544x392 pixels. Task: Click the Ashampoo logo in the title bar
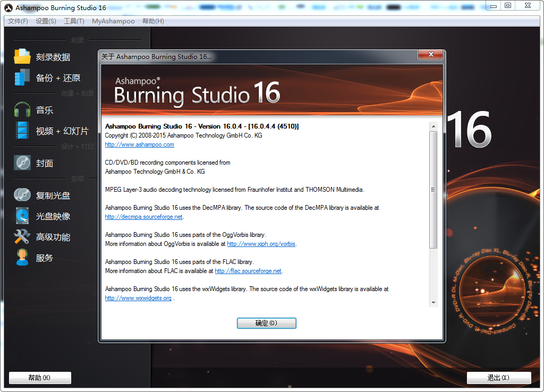[8, 7]
